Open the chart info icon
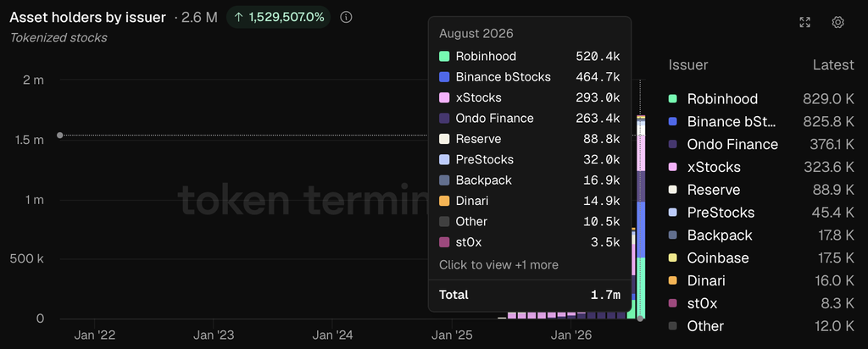Screen dimensions: 868x349 (x=346, y=17)
